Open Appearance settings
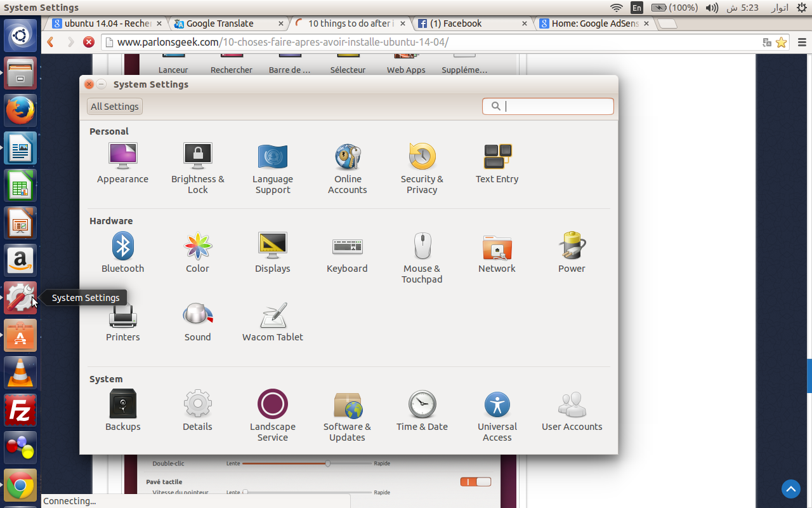The width and height of the screenshot is (812, 508). 122,164
